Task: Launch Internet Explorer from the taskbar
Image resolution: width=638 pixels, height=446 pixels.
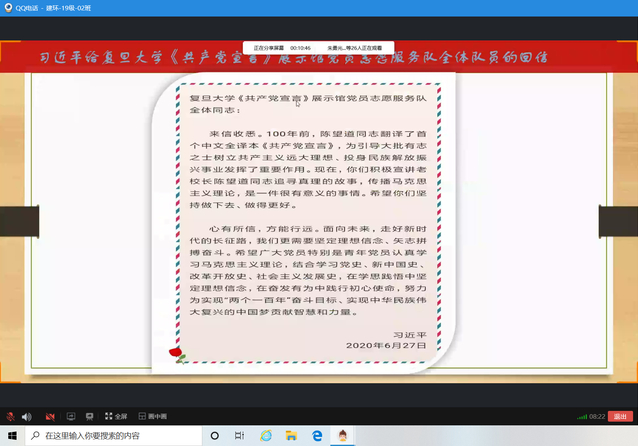Action: click(x=266, y=436)
